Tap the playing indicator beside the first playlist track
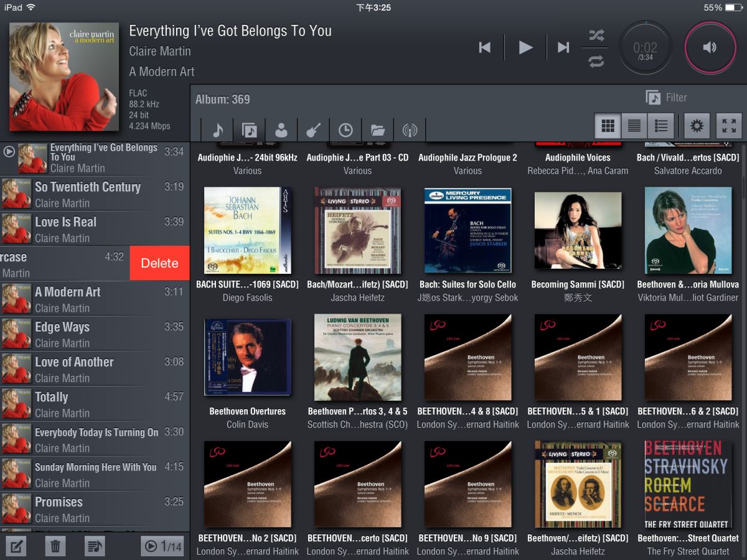Image resolution: width=747 pixels, height=560 pixels. click(x=9, y=151)
